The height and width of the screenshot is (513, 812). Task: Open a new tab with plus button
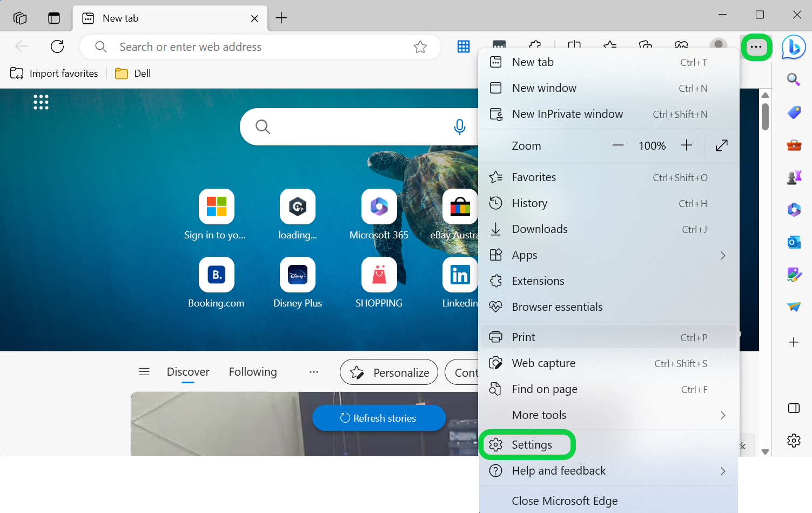tap(281, 18)
